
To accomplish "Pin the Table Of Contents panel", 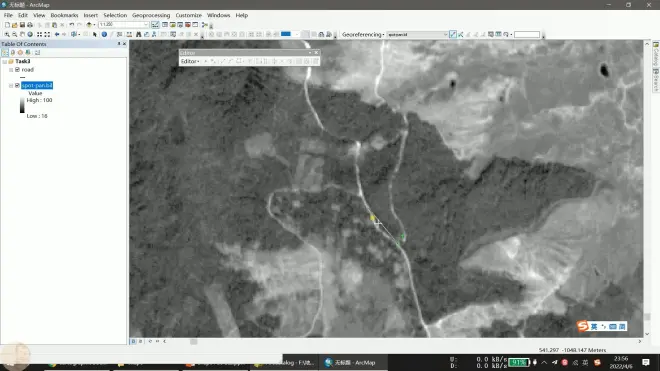I will [x=119, y=44].
